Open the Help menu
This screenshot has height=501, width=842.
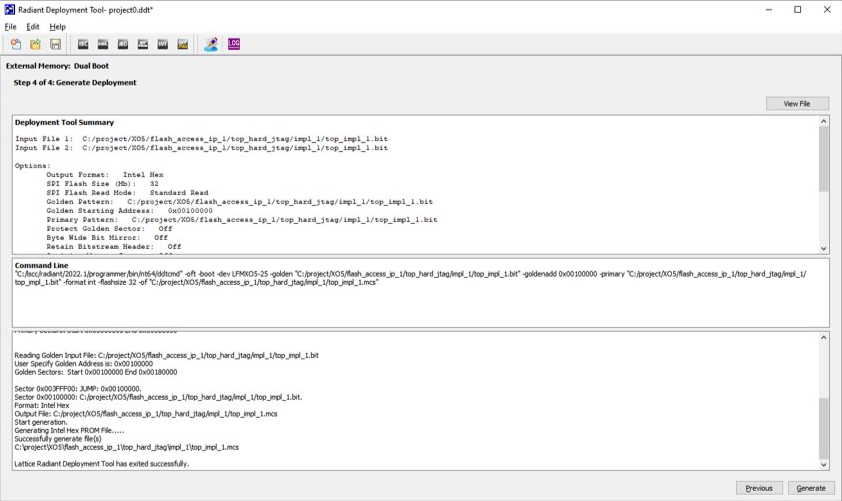[57, 27]
